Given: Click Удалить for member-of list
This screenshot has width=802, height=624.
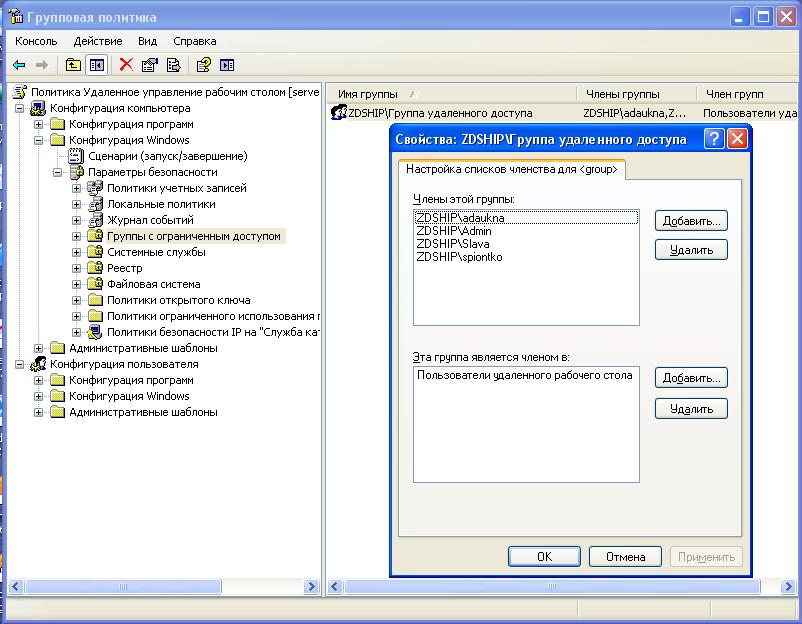Looking at the screenshot, I should coord(691,409).
